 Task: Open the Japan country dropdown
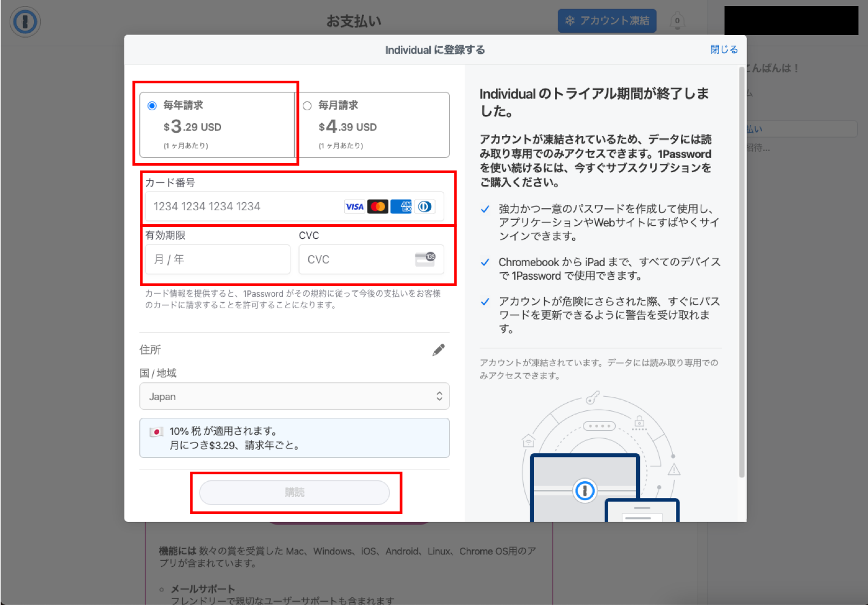[294, 396]
